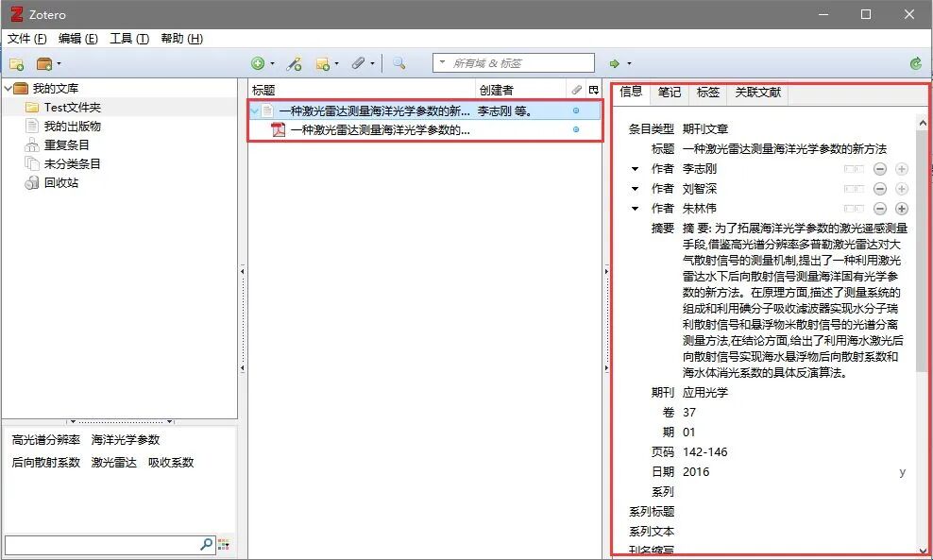The width and height of the screenshot is (933, 560).
Task: Toggle name field mode for author 朱林伟
Action: (x=854, y=209)
